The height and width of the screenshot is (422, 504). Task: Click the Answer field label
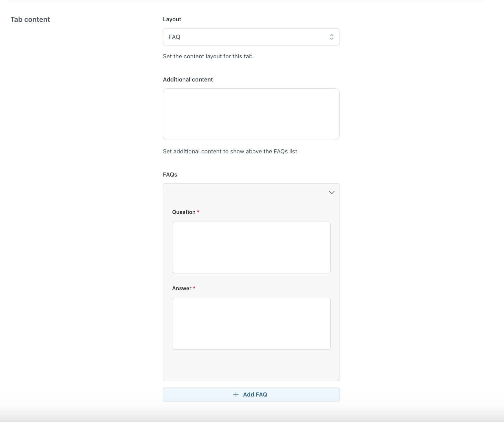[x=182, y=288]
